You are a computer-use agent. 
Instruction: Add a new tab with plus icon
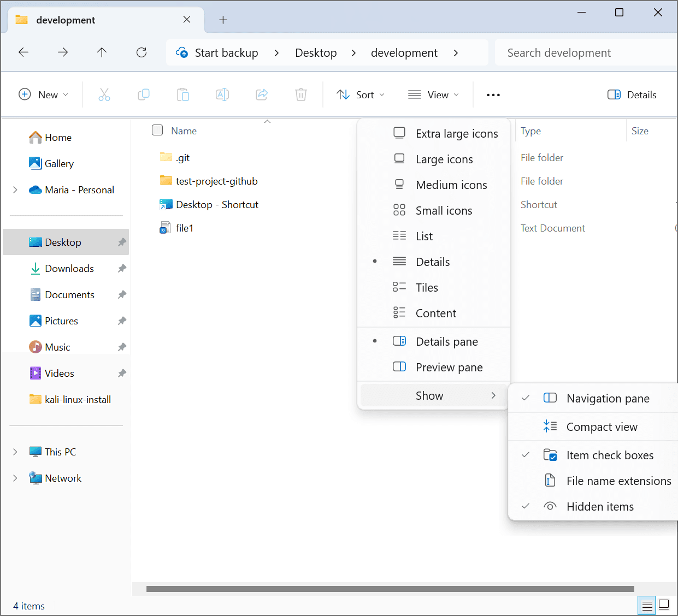point(223,20)
